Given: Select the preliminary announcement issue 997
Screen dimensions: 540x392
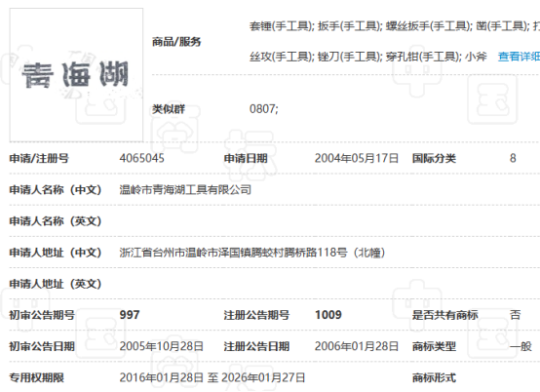Looking at the screenshot, I should click(x=130, y=315).
